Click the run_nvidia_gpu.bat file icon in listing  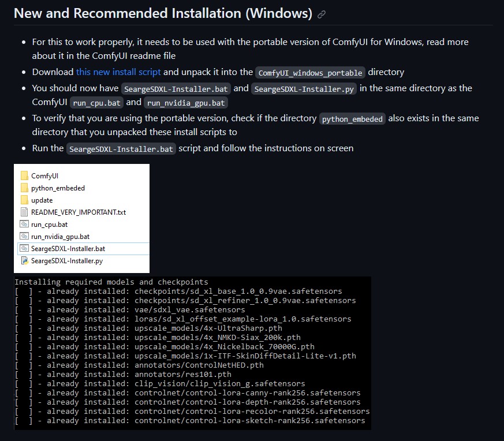click(24, 236)
